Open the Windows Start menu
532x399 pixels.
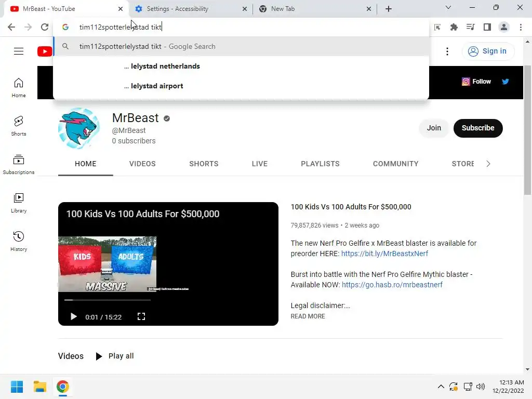pos(17,387)
